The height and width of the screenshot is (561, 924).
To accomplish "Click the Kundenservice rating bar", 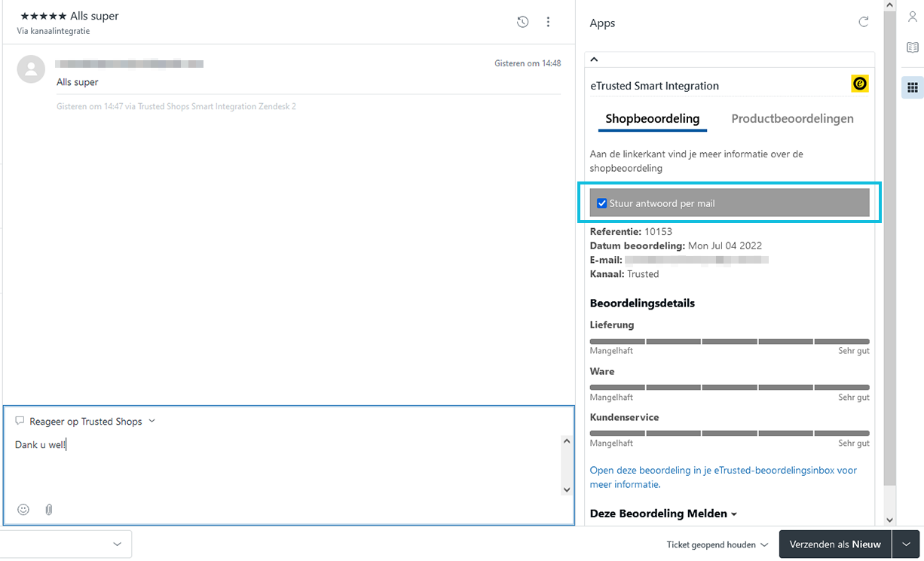I will click(x=730, y=434).
